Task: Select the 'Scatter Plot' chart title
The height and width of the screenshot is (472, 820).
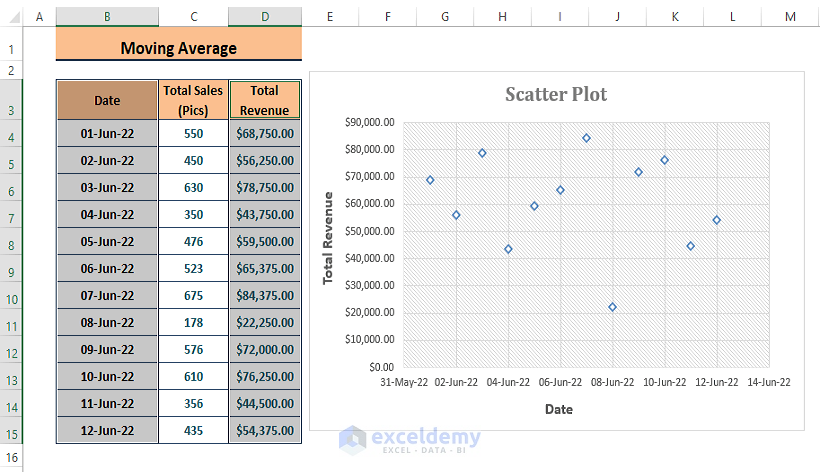Action: pos(555,94)
